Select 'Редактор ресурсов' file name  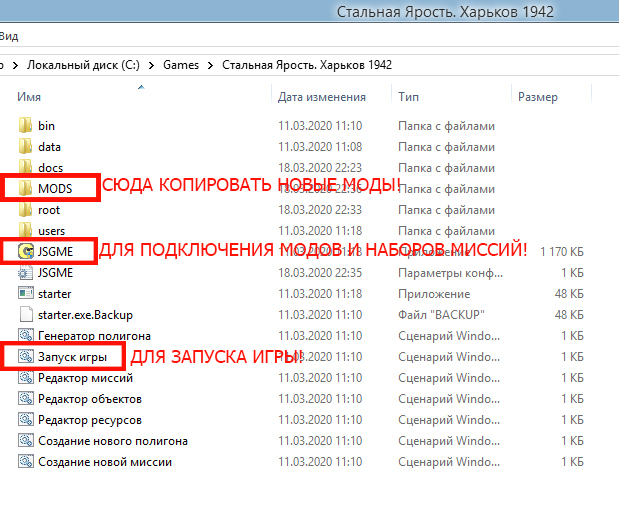90,420
